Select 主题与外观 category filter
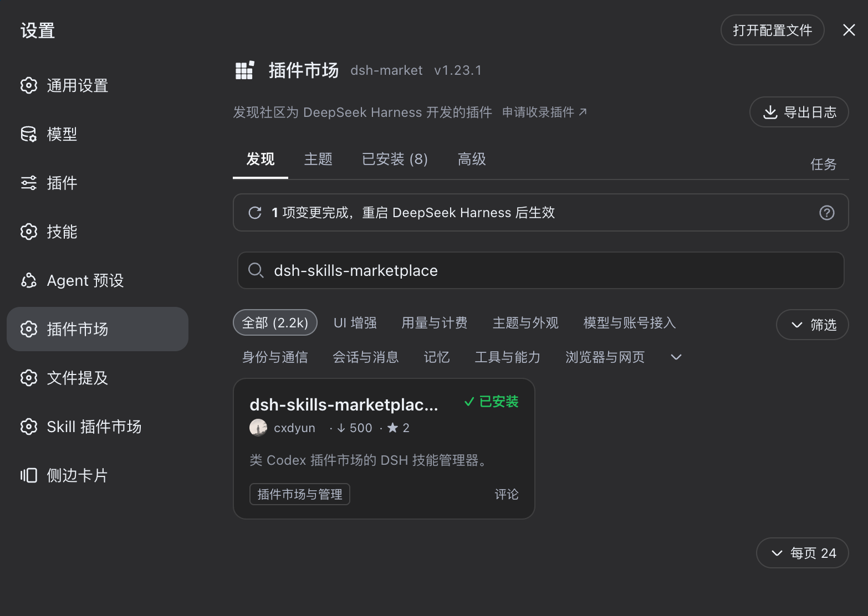Viewport: 868px width, 616px height. pos(525,323)
